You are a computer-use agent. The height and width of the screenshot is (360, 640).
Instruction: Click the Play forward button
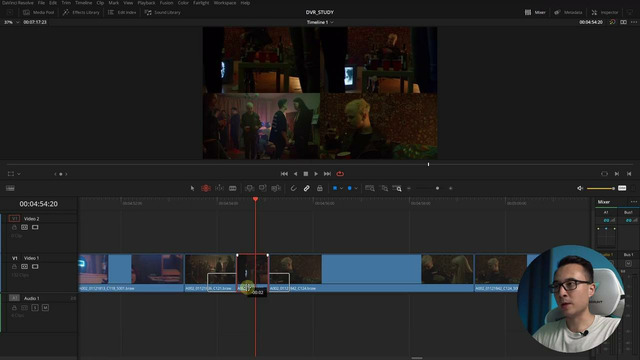[316, 174]
